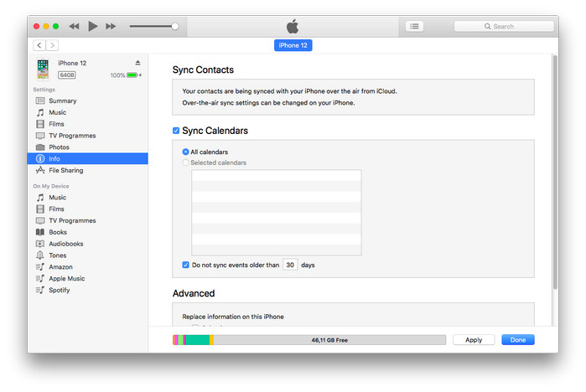Click the selected calendars list box
Image resolution: width=586 pixels, height=392 pixels.
(x=277, y=213)
